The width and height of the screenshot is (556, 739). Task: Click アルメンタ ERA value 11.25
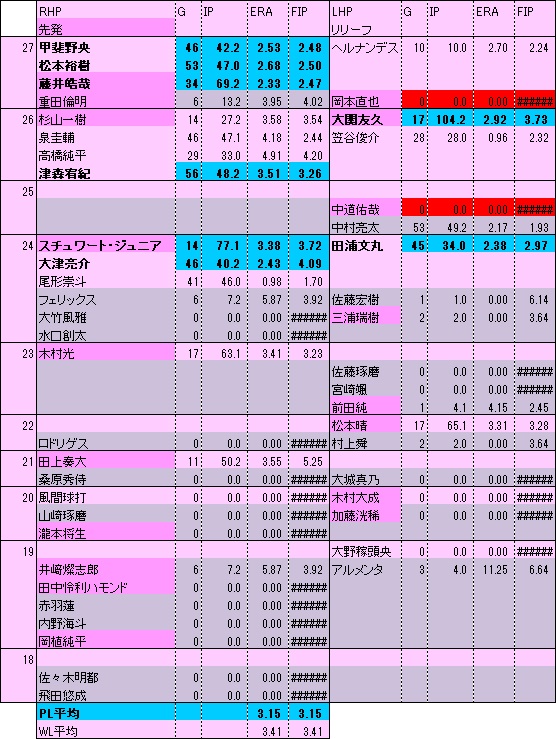tap(494, 569)
